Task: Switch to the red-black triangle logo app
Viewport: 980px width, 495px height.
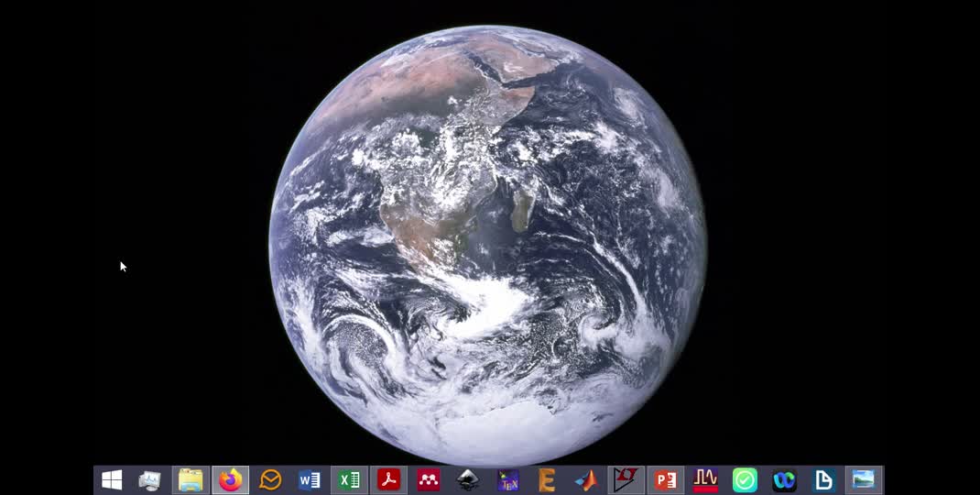Action: coord(626,480)
